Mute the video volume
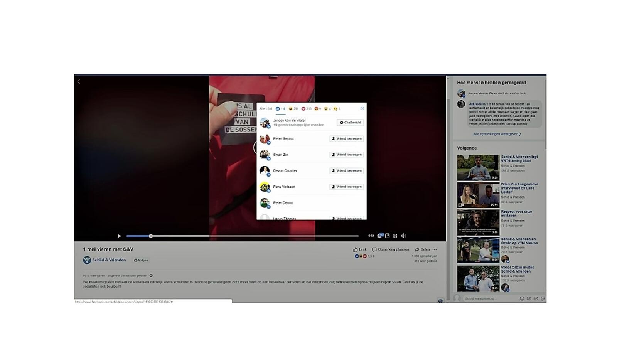Image resolution: width=617 pixels, height=364 pixels. click(x=403, y=236)
